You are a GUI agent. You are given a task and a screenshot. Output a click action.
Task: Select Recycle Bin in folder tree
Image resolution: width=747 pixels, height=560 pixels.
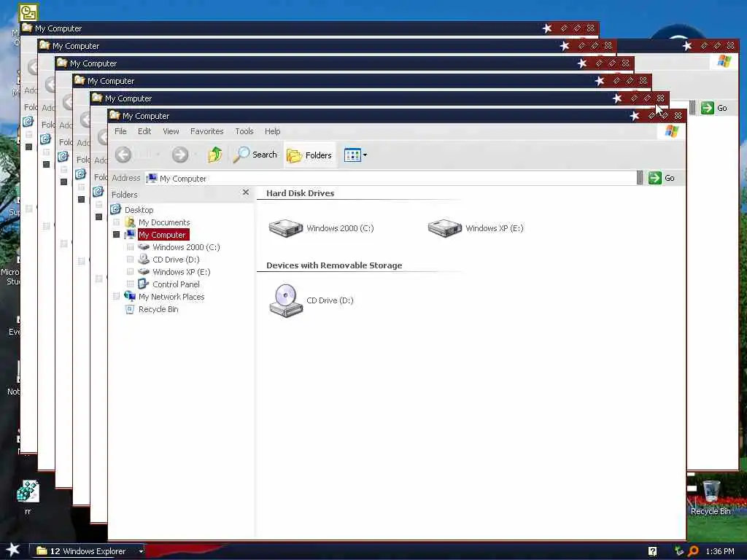158,309
